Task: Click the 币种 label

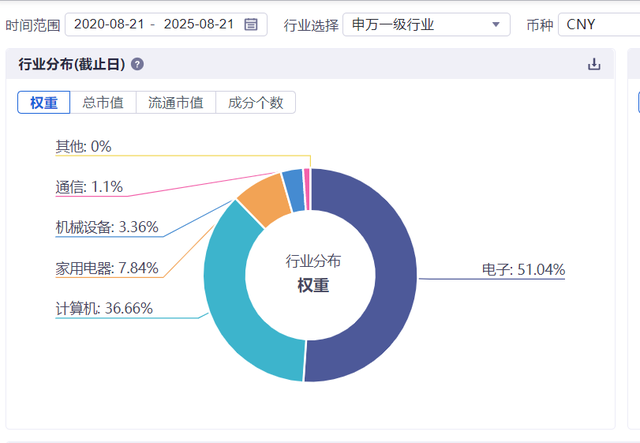Action: click(540, 25)
